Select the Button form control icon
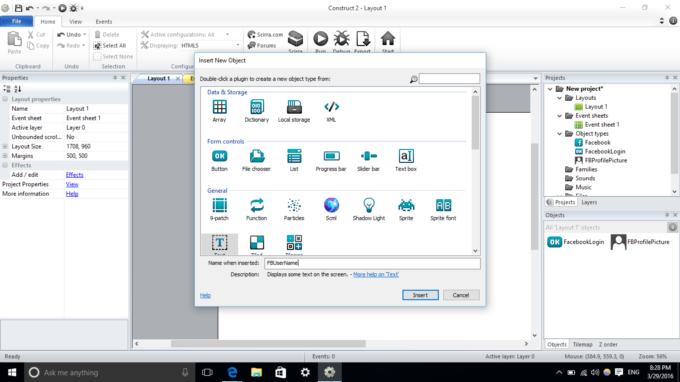 [x=219, y=156]
